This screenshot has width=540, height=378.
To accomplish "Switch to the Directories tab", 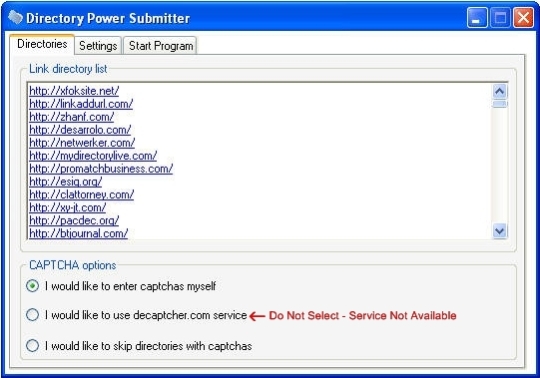I will point(42,44).
